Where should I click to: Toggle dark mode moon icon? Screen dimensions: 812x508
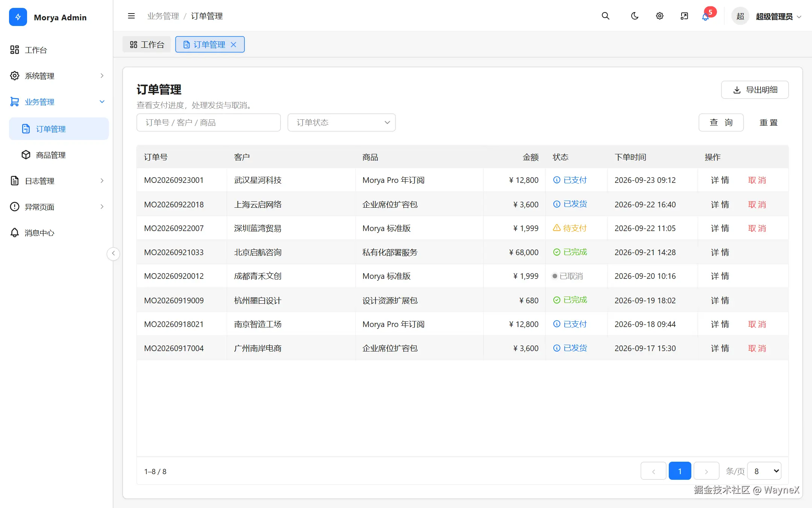635,16
